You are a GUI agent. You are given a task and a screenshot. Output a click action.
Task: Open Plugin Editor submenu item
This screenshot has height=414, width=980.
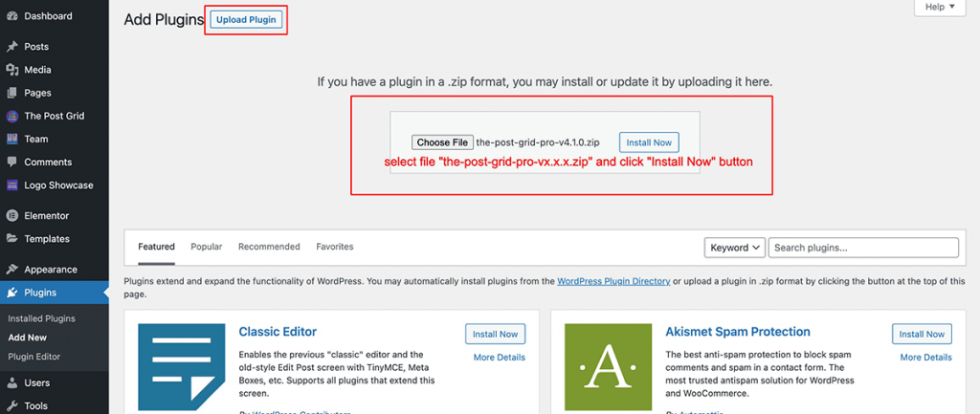tap(34, 358)
